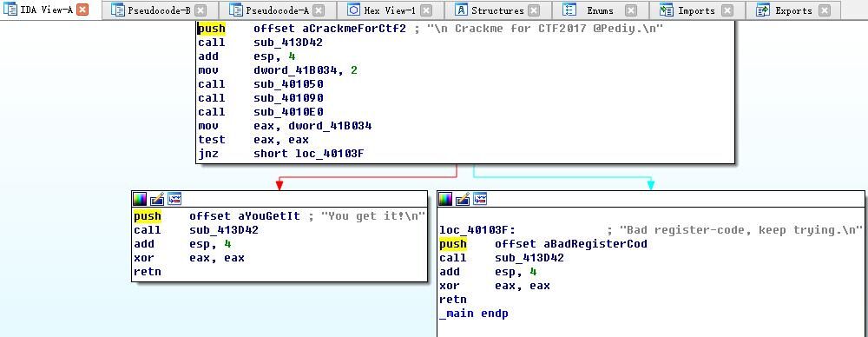The height and width of the screenshot is (337, 868).
Task: Set node color on the loc_40103F block
Action: (445, 198)
